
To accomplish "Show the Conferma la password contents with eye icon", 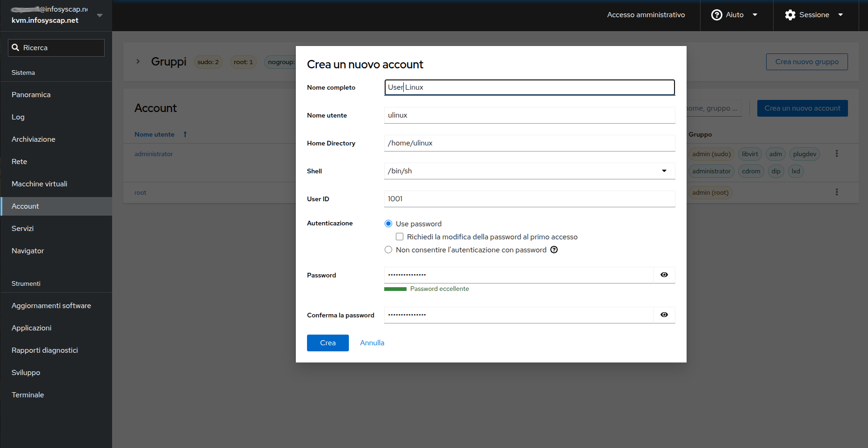I will [664, 315].
